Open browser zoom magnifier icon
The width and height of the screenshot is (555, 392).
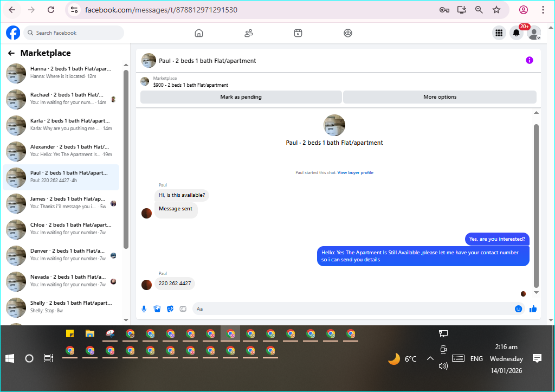pyautogui.click(x=479, y=10)
